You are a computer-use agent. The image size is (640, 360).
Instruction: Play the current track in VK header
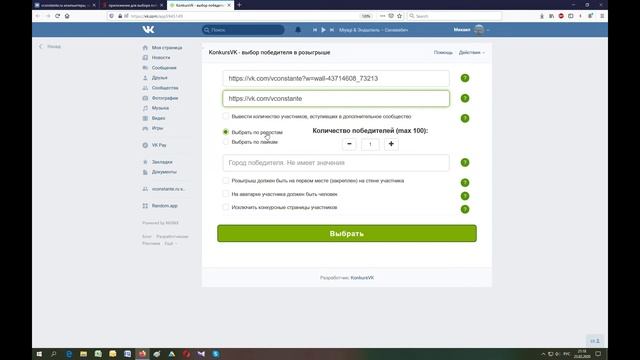tap(323, 30)
